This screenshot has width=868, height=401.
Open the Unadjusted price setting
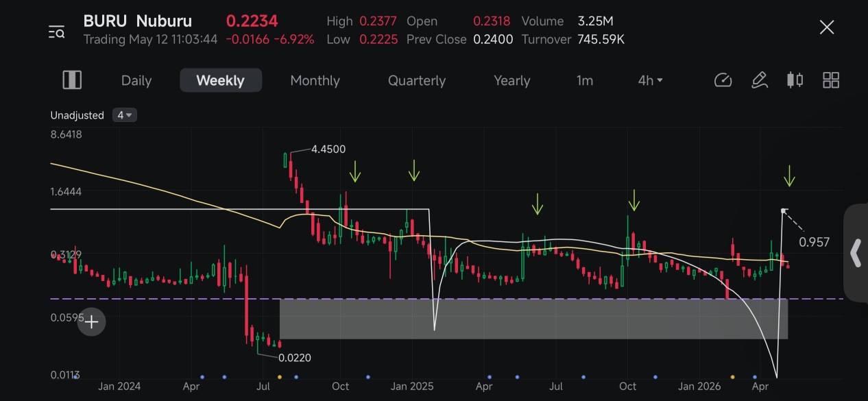[77, 115]
